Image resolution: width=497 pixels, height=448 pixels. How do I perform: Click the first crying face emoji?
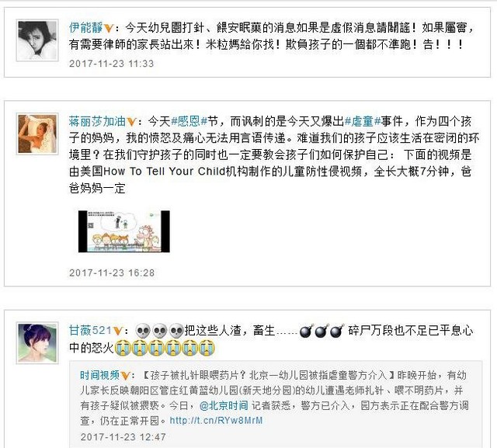123,348
